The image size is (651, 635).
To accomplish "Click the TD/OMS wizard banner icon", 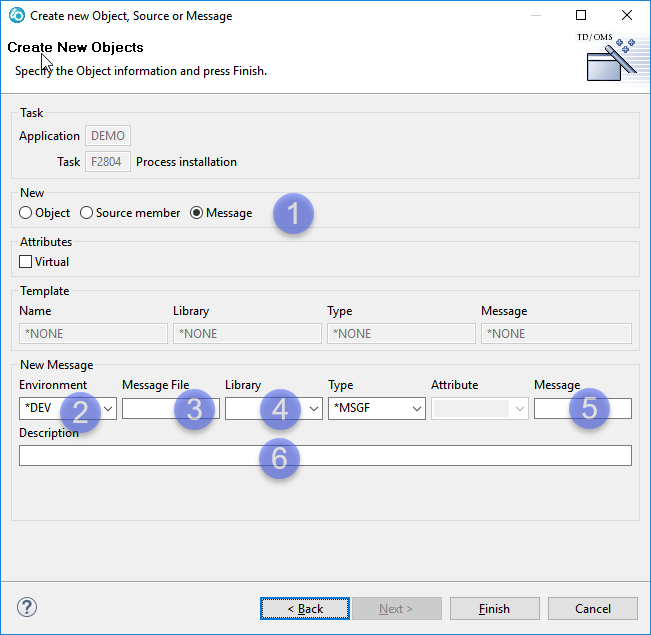I will 611,60.
